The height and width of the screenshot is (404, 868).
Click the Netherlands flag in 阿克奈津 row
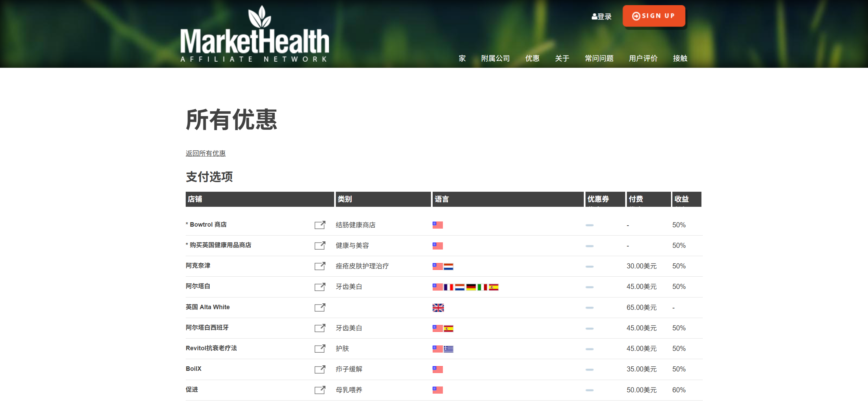pos(449,266)
